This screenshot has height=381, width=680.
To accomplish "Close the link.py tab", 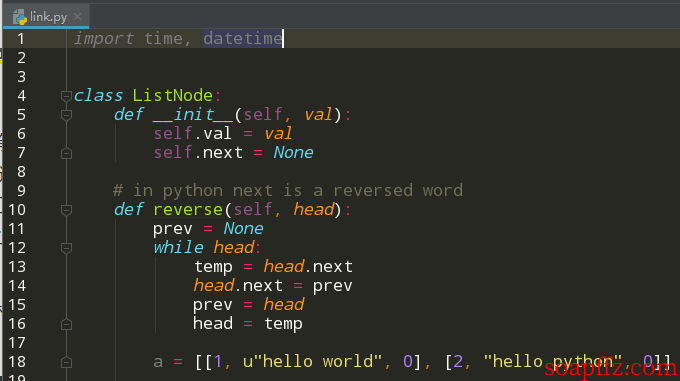I will click(78, 16).
